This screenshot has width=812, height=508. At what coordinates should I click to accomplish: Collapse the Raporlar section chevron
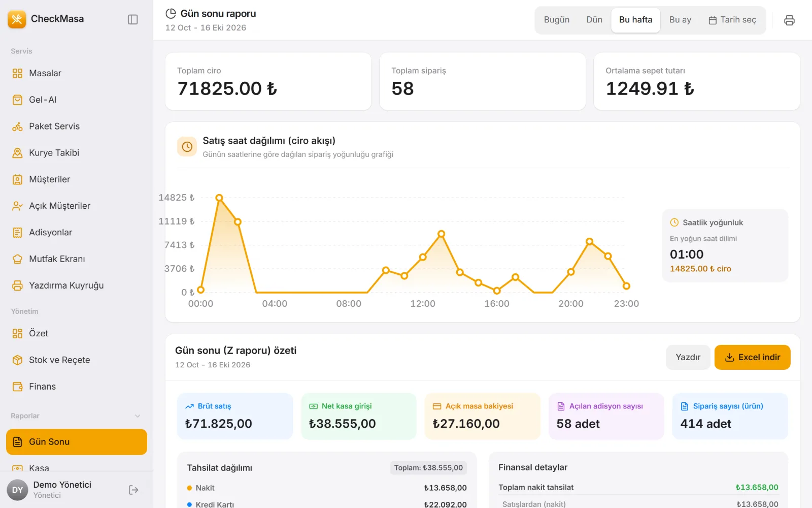coord(138,416)
